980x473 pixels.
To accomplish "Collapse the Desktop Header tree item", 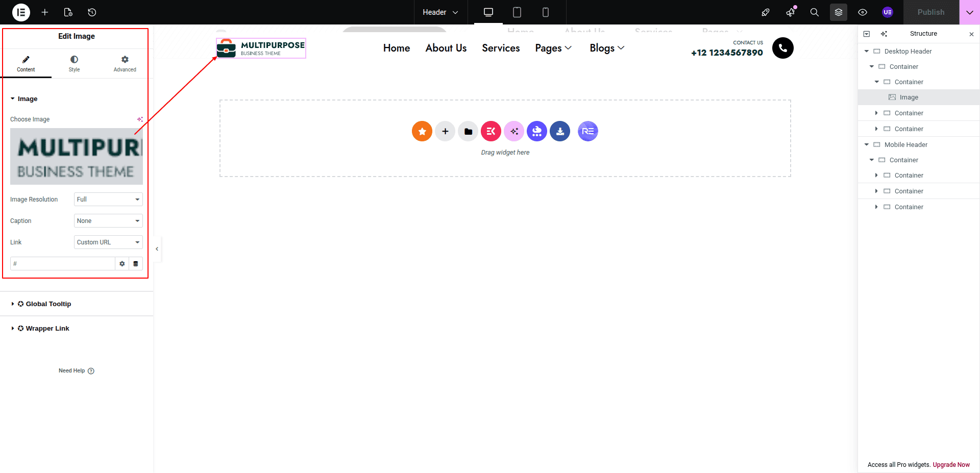I will 867,52.
